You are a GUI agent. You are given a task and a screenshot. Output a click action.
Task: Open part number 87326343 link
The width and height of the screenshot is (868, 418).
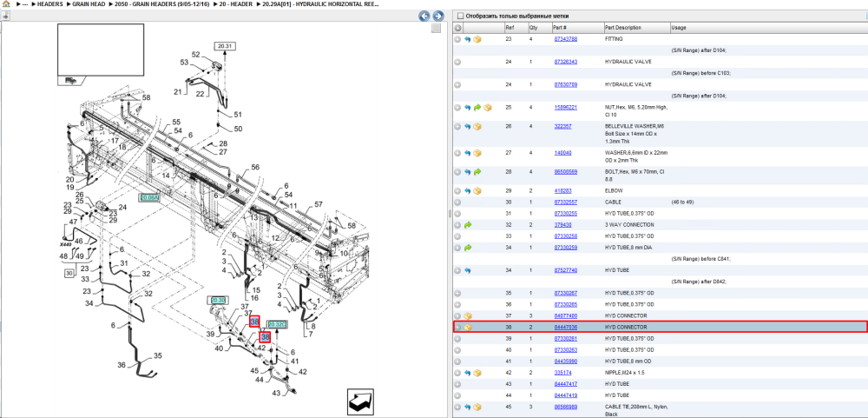[566, 62]
